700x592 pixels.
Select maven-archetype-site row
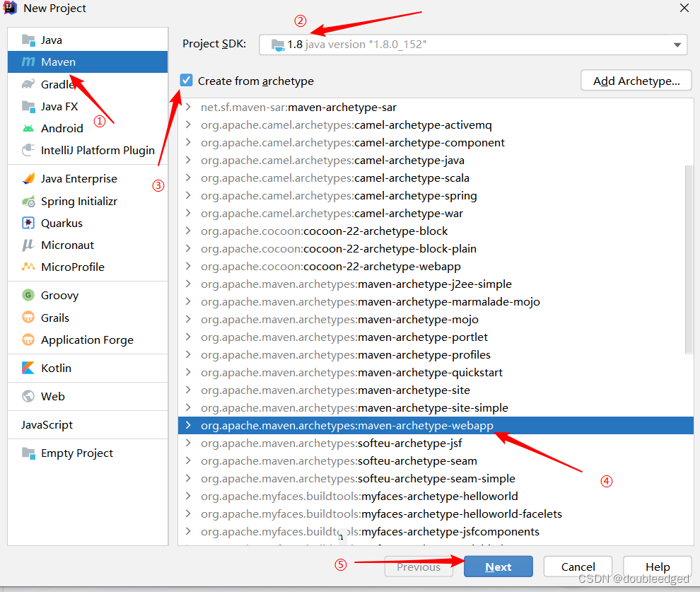(x=436, y=390)
